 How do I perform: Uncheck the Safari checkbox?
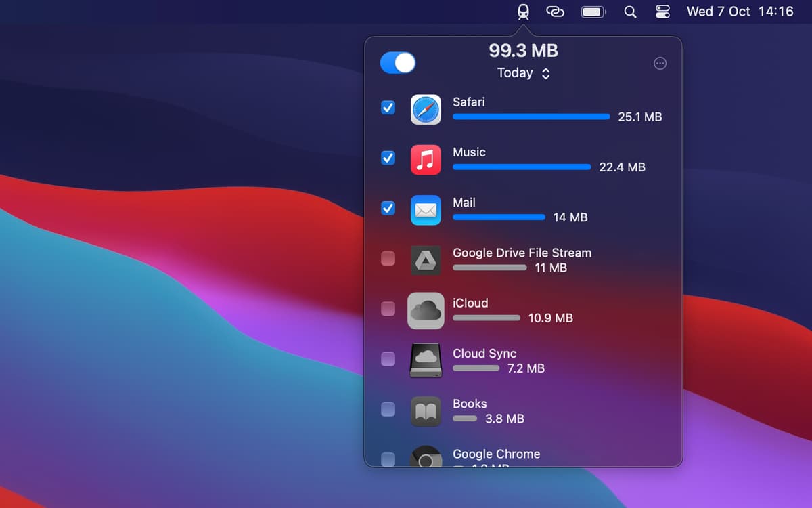coord(388,108)
